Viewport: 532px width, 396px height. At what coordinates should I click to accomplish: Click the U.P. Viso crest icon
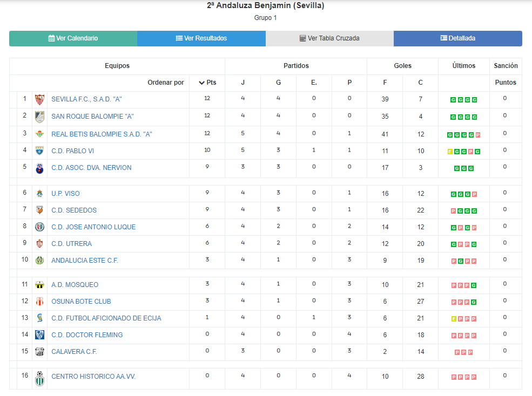point(39,194)
